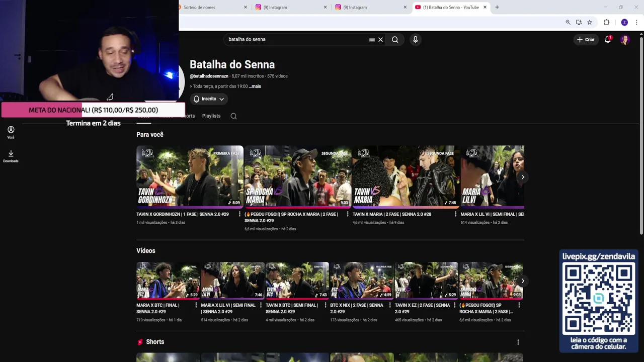Clear the search text with X icon
This screenshot has height=362, width=644.
(x=380, y=40)
